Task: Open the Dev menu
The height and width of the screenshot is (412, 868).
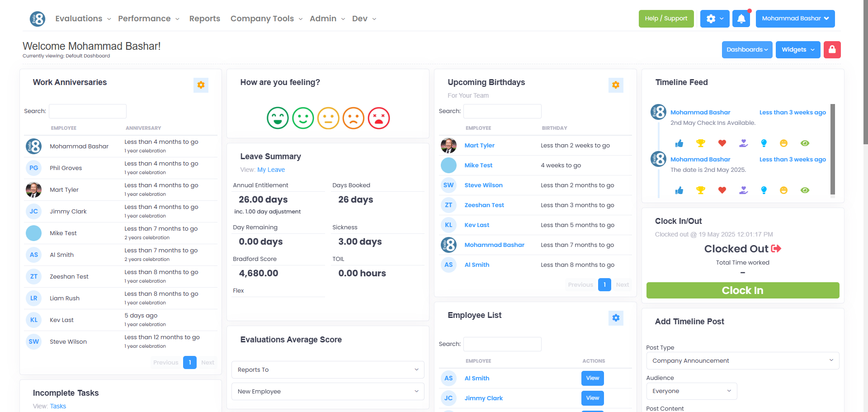Action: [x=364, y=19]
